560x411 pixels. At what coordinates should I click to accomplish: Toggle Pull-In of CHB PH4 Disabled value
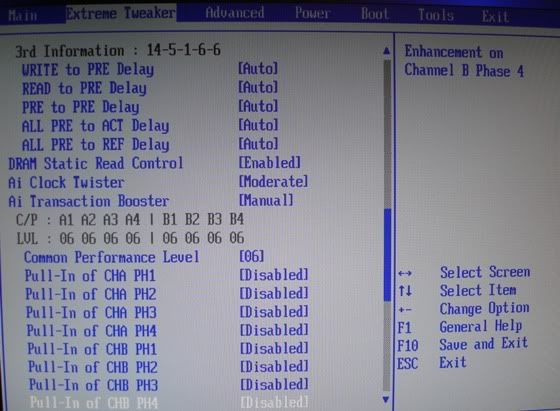click(274, 402)
